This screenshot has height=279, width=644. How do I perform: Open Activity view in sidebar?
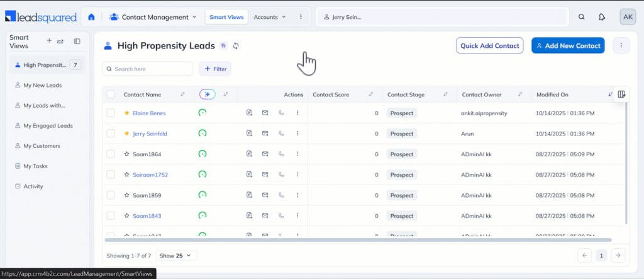point(33,186)
